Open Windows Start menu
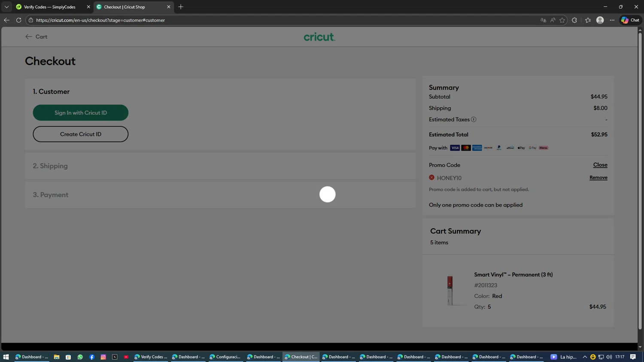Image resolution: width=644 pixels, height=362 pixels. [x=6, y=357]
